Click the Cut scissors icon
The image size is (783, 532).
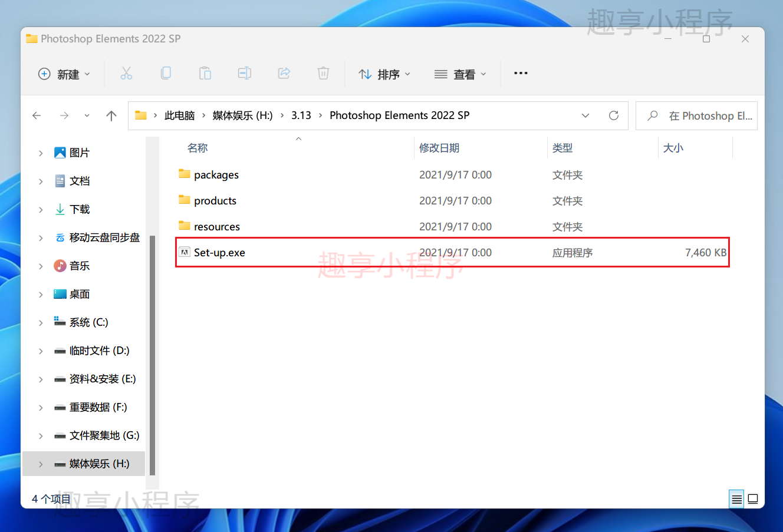pyautogui.click(x=126, y=74)
